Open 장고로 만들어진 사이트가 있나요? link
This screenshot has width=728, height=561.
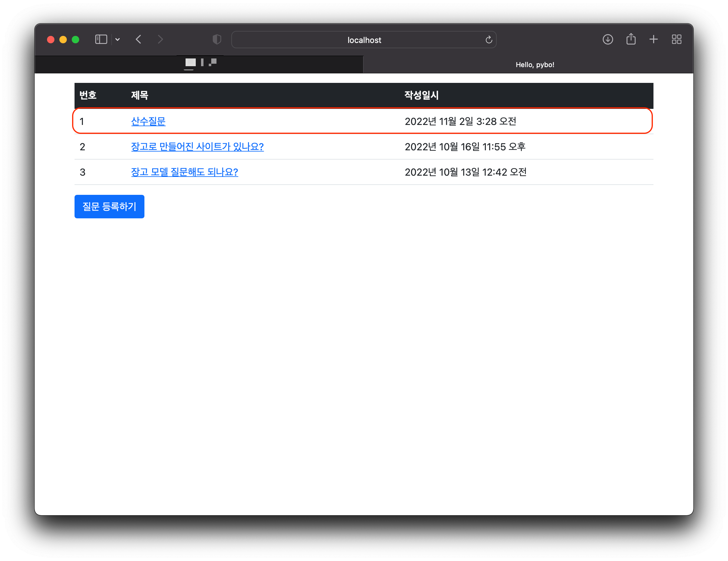tap(197, 147)
